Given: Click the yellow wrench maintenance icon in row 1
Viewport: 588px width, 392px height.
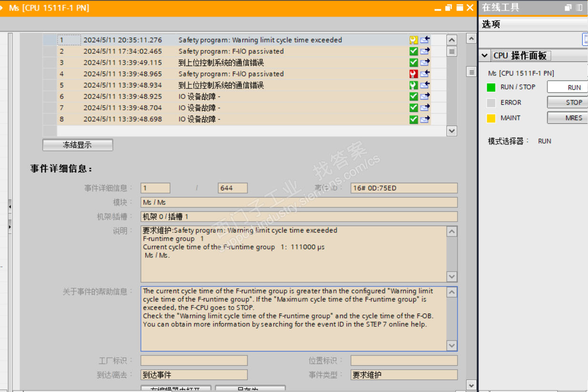Looking at the screenshot, I should point(413,40).
